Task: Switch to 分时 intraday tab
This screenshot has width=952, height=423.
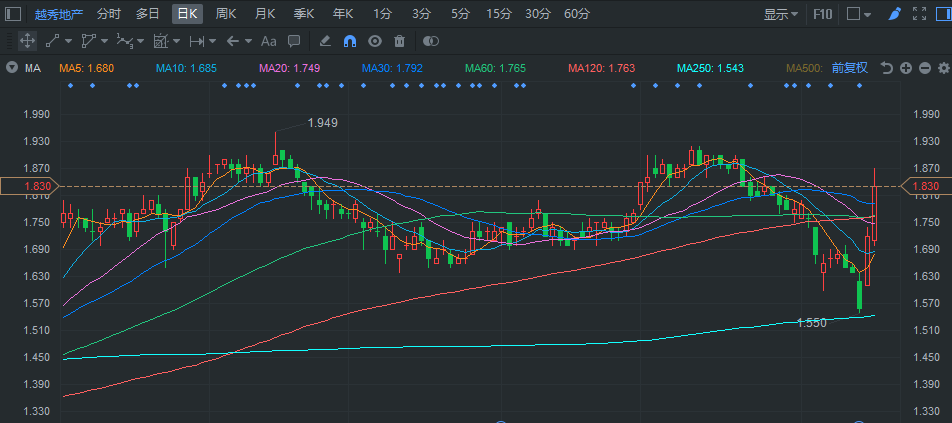Action: click(x=109, y=14)
